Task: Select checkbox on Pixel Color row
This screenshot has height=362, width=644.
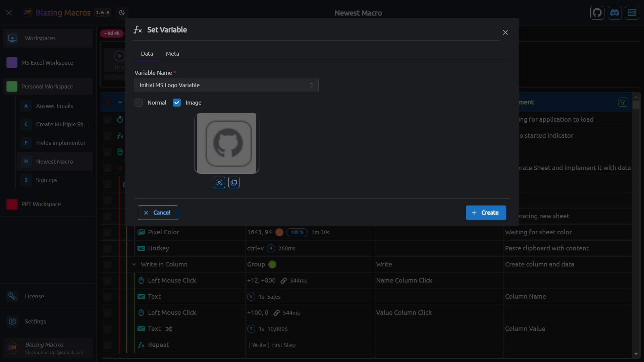Action: (107, 232)
